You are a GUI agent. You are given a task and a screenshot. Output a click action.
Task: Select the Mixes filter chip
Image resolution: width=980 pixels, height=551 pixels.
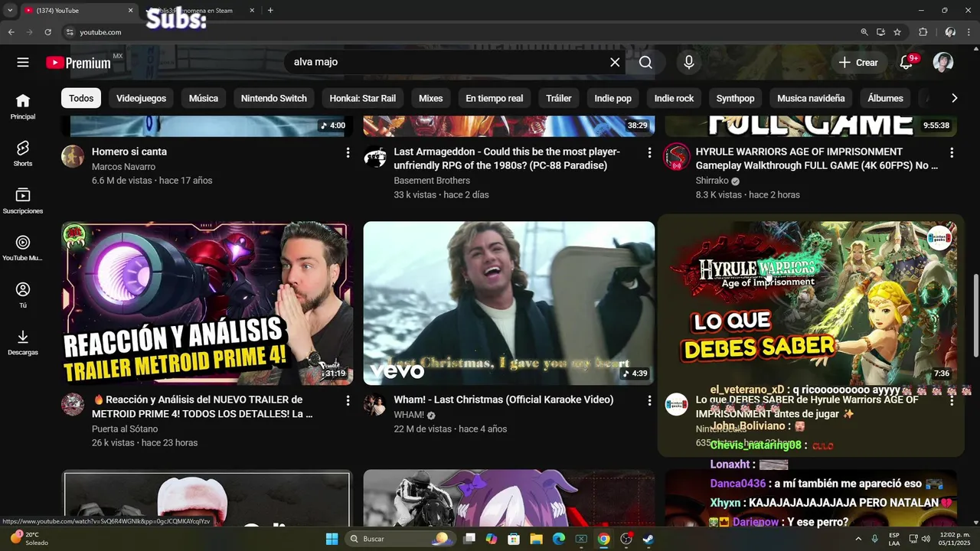click(x=431, y=98)
